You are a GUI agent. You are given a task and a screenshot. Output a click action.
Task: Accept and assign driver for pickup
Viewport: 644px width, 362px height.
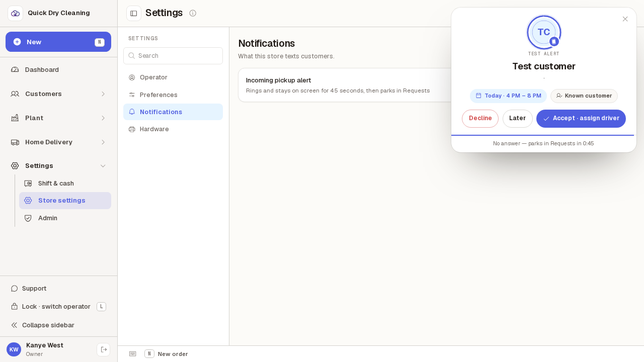(x=581, y=119)
